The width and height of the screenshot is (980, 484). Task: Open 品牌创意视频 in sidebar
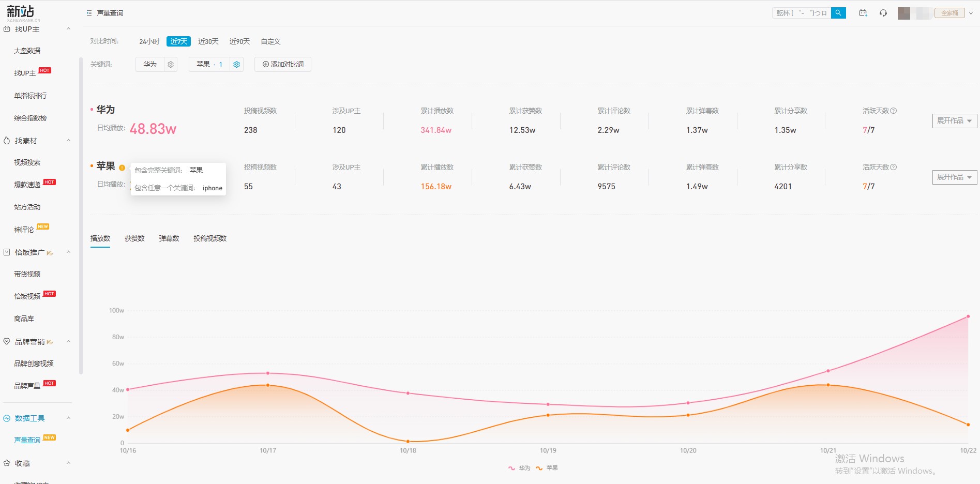pos(34,364)
